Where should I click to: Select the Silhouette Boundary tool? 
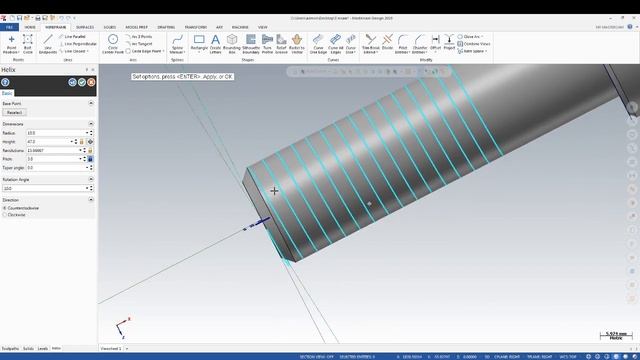[x=251, y=44]
